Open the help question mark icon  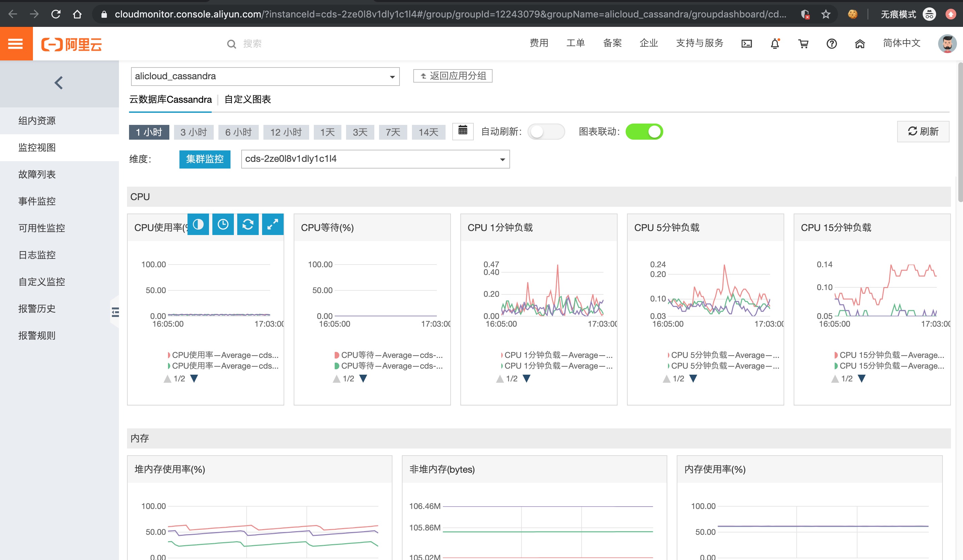point(831,44)
